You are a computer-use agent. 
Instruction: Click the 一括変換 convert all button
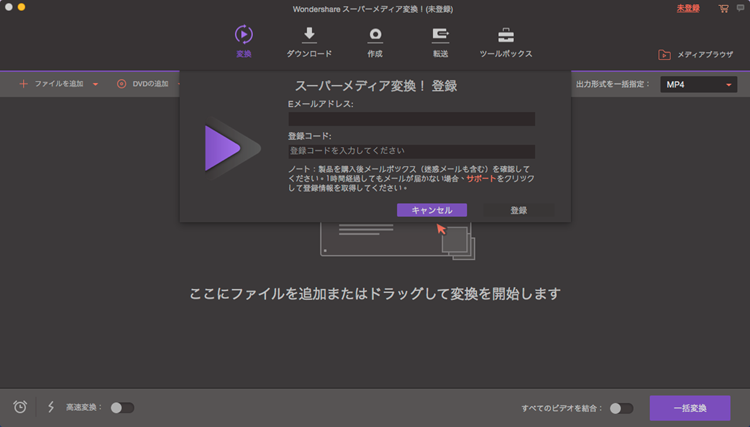click(690, 408)
